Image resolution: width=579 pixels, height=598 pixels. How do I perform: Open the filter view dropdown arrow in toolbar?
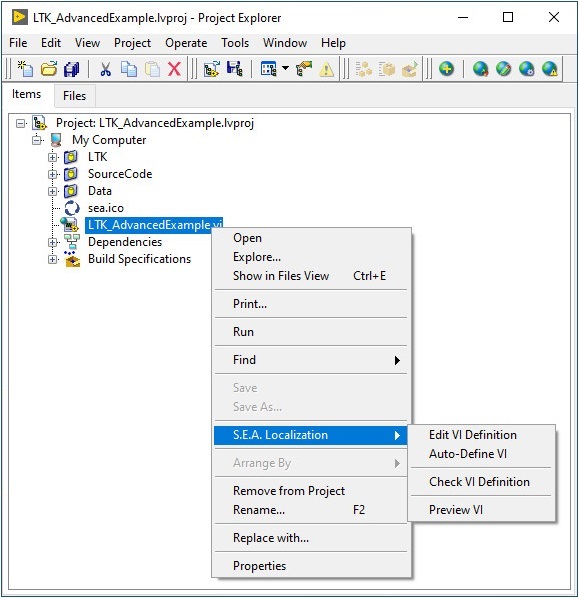click(x=285, y=68)
